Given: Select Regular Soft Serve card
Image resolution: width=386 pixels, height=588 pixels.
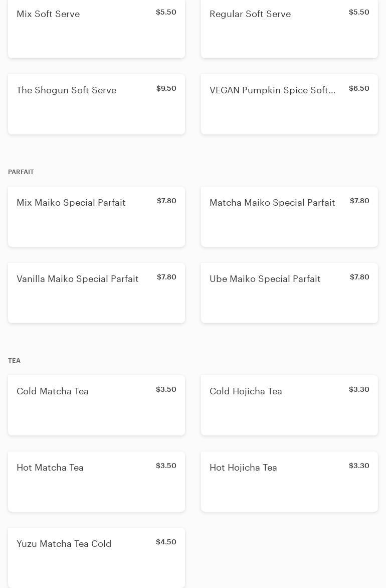Looking at the screenshot, I should pyautogui.click(x=289, y=29).
